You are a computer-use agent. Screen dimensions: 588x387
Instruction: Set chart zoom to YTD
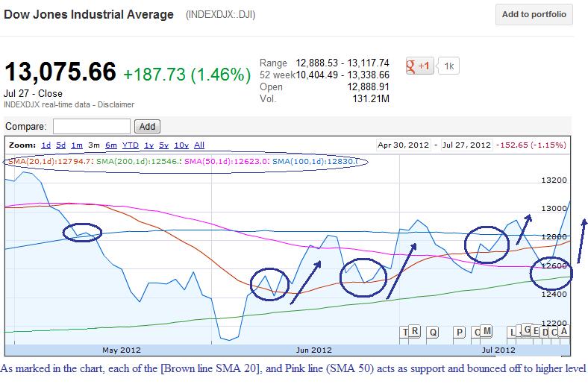tap(131, 145)
